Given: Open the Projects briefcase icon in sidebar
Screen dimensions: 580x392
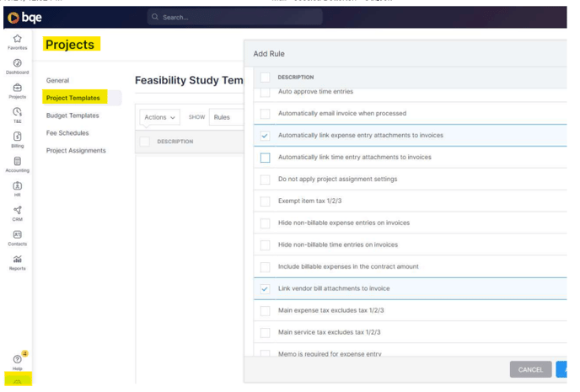Looking at the screenshot, I should tap(18, 88).
